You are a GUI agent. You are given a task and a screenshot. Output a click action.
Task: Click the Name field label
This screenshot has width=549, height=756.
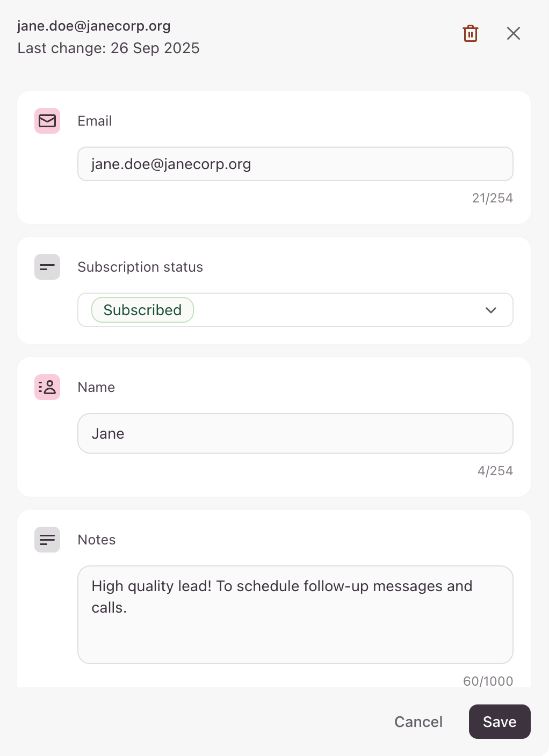click(x=96, y=387)
